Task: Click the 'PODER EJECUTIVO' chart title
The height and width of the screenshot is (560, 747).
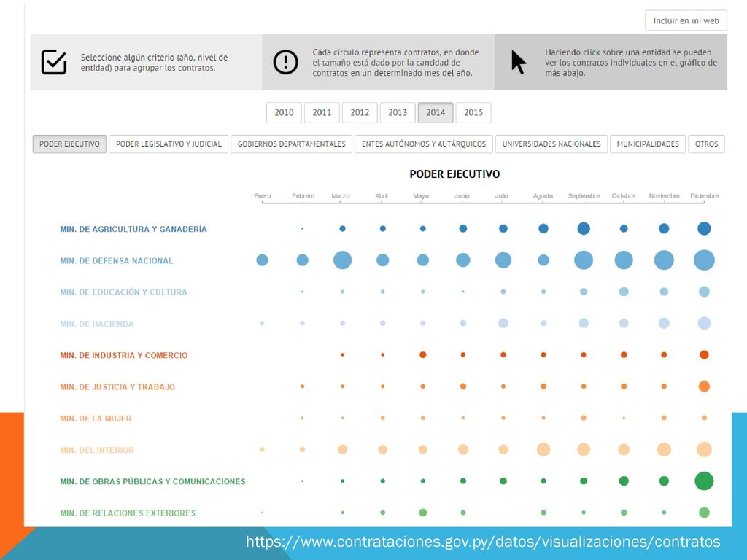Action: point(454,174)
